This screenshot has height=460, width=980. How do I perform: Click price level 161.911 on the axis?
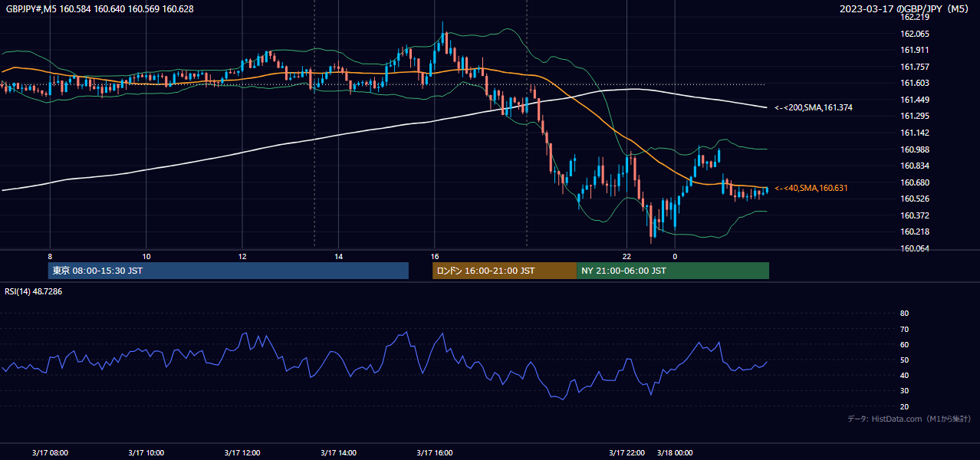pyautogui.click(x=914, y=51)
